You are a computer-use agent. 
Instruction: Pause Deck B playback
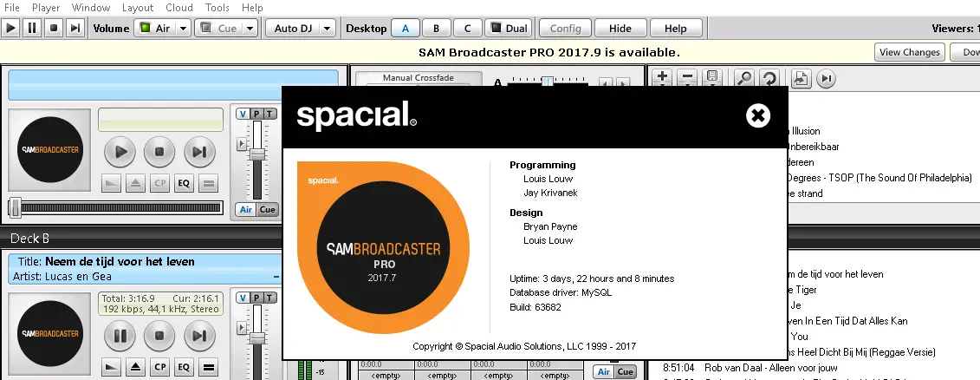pos(120,335)
